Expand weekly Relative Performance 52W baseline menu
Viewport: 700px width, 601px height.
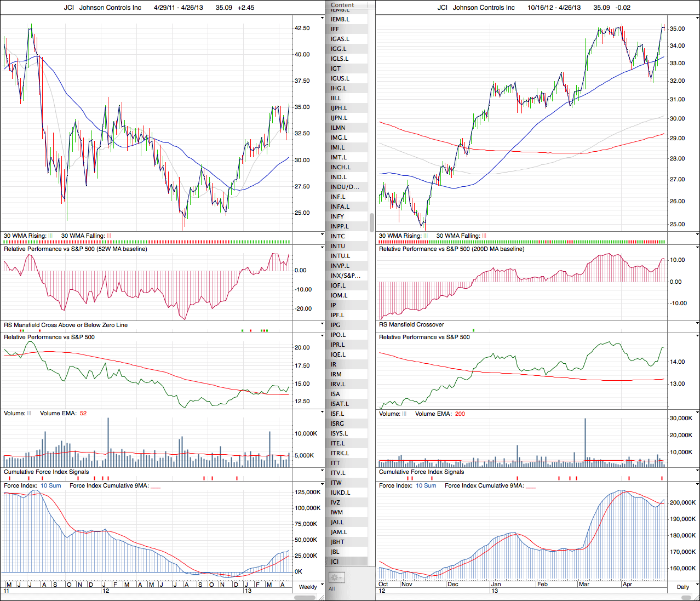point(322,248)
